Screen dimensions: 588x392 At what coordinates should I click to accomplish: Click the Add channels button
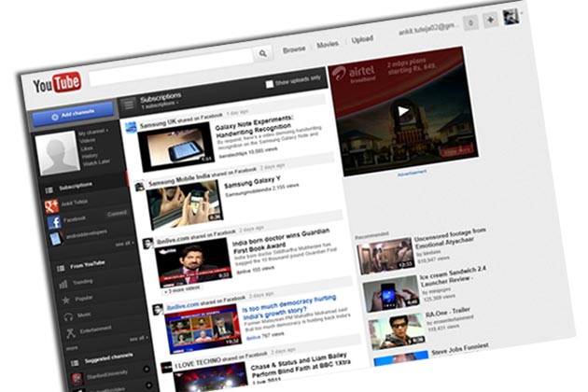click(x=73, y=115)
